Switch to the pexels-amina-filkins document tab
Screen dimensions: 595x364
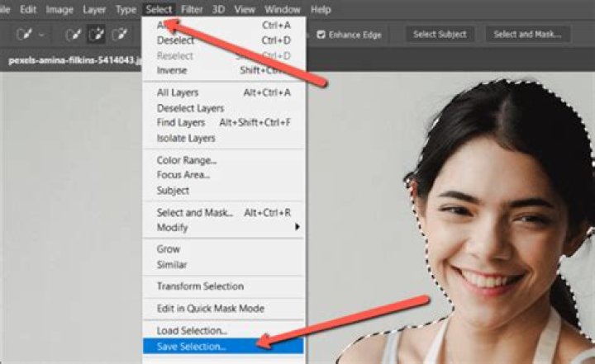[74, 60]
